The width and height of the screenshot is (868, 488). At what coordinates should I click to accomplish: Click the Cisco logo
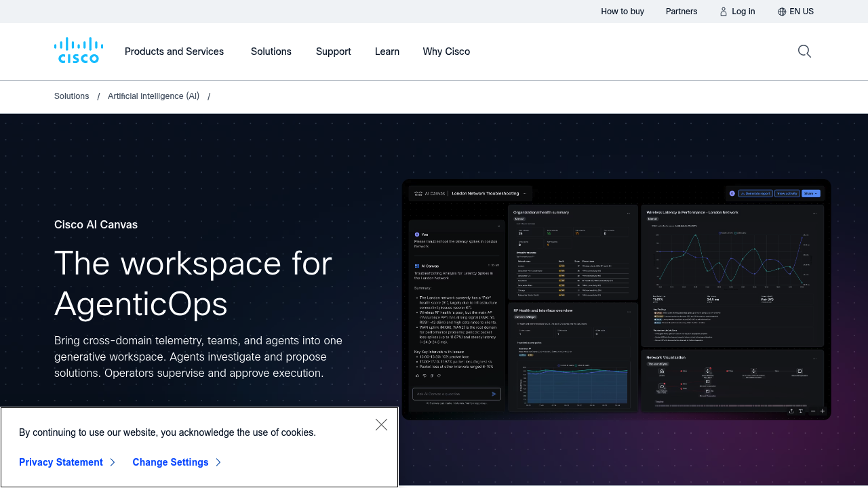pos(79,51)
